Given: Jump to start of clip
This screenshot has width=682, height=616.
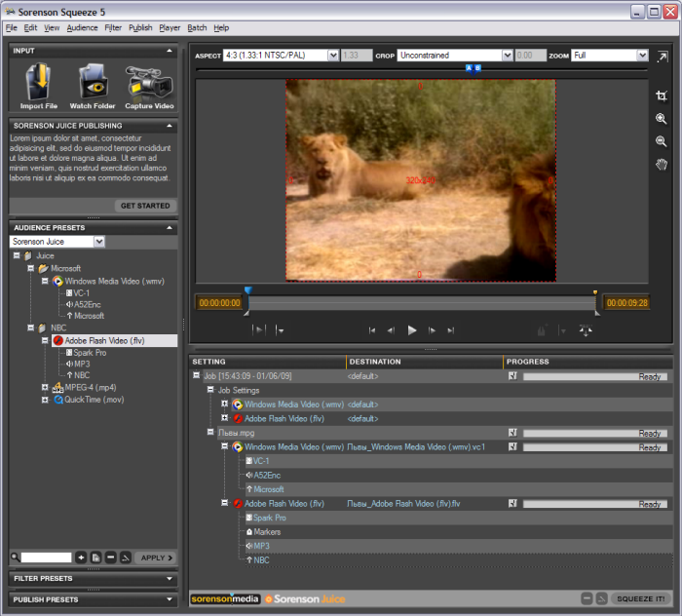Looking at the screenshot, I should tap(372, 330).
